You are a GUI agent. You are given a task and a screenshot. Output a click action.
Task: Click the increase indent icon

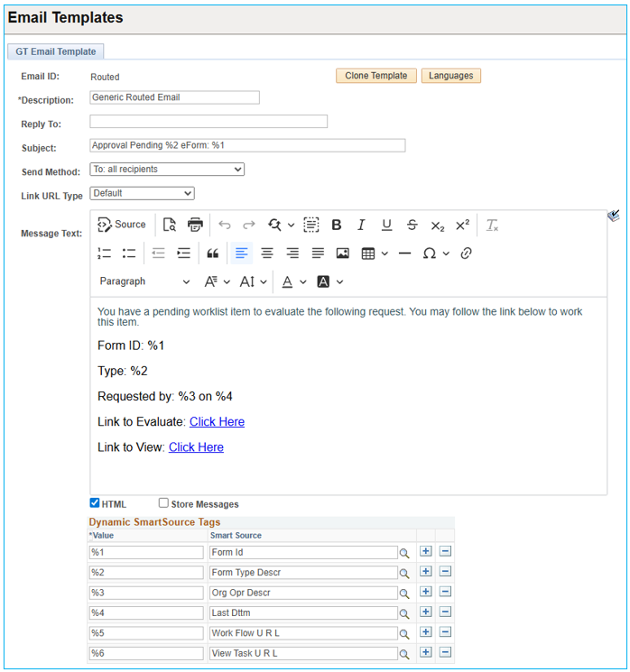(183, 253)
